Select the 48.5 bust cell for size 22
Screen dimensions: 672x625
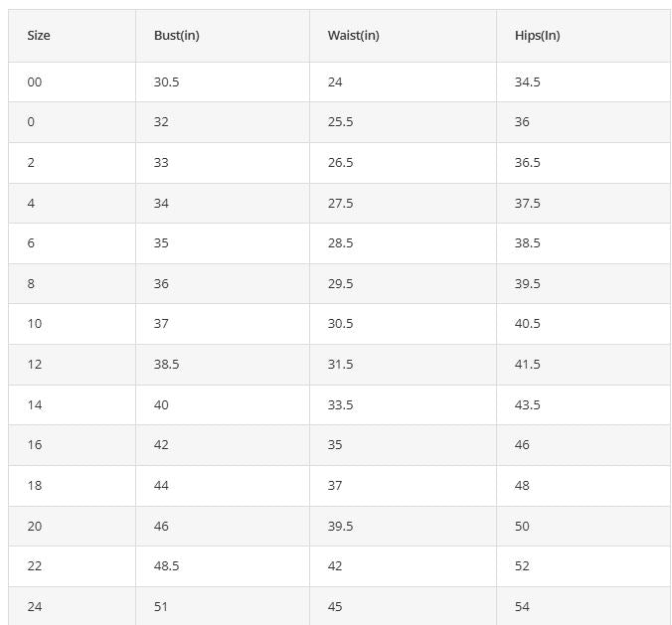coord(166,566)
